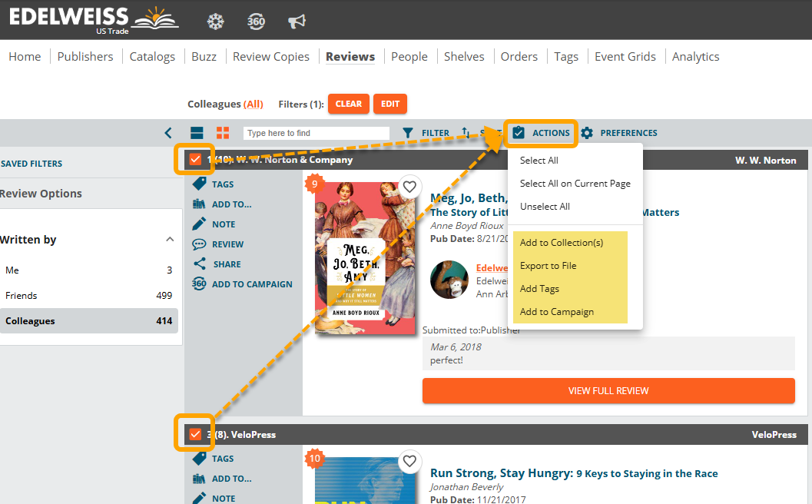
Task: Open the Orders tab
Action: click(519, 56)
